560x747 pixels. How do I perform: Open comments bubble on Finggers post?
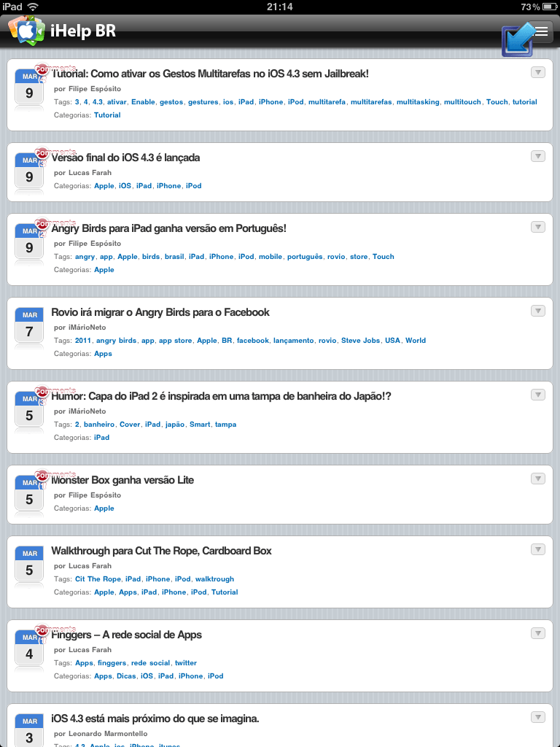42,630
